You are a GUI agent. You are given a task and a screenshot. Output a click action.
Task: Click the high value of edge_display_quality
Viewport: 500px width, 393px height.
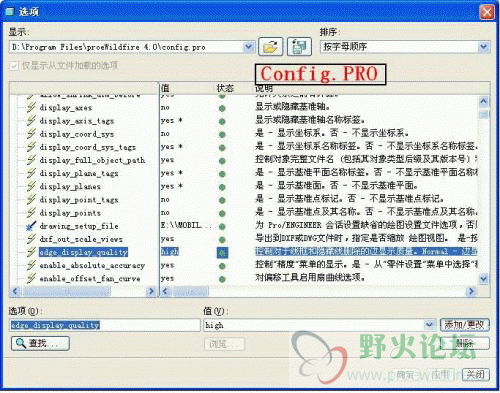click(x=170, y=252)
